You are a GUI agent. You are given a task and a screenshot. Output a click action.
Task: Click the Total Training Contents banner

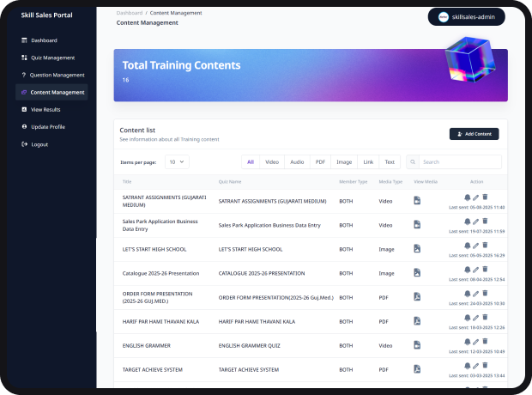311,75
